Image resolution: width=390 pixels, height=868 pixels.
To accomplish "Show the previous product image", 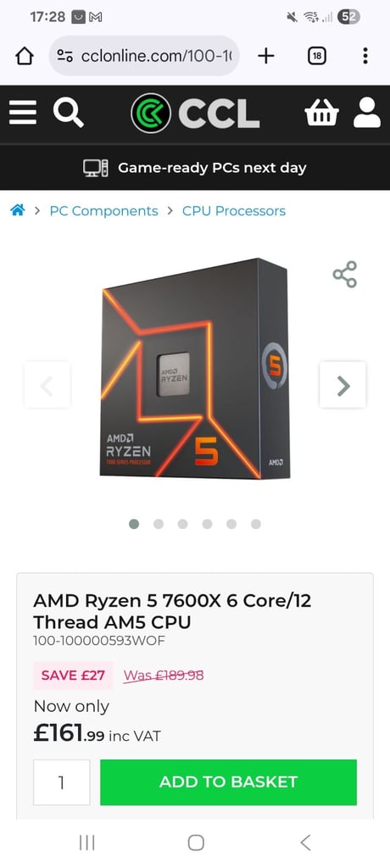I will pyautogui.click(x=47, y=385).
